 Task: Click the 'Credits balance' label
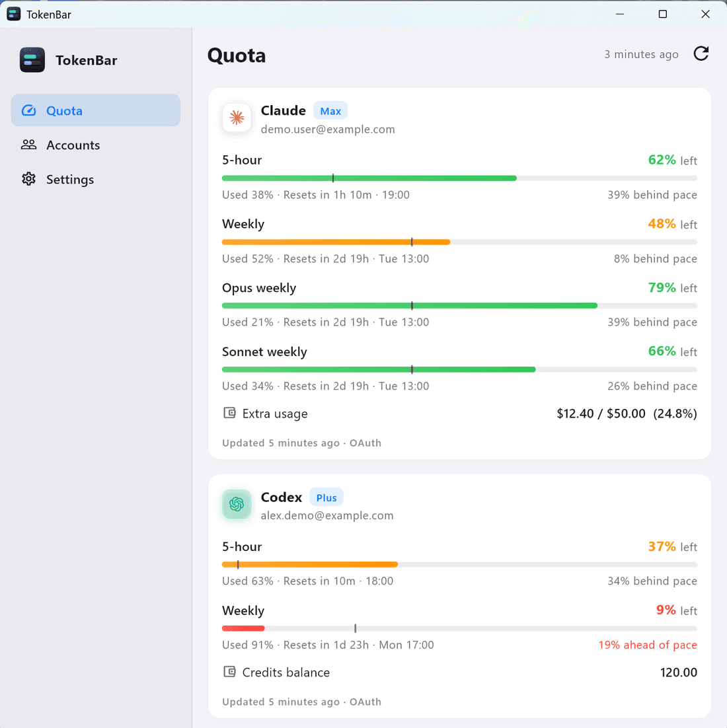(x=286, y=673)
